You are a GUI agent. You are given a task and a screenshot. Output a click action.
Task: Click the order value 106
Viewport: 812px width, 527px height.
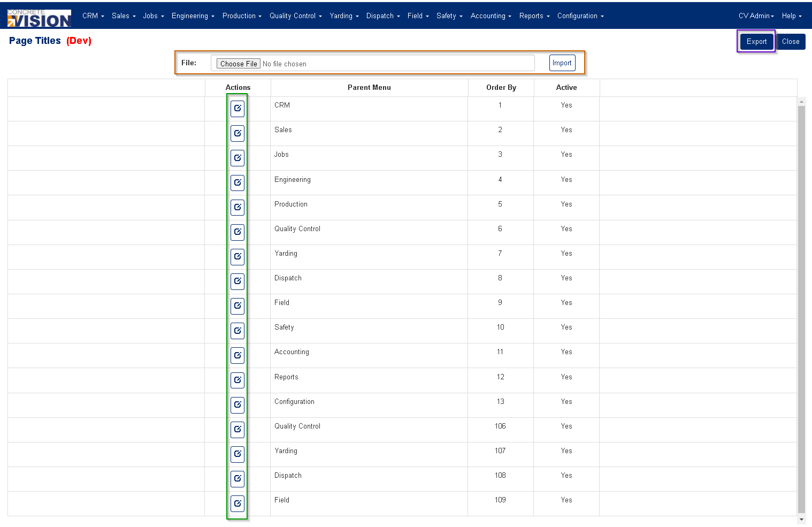pyautogui.click(x=500, y=426)
